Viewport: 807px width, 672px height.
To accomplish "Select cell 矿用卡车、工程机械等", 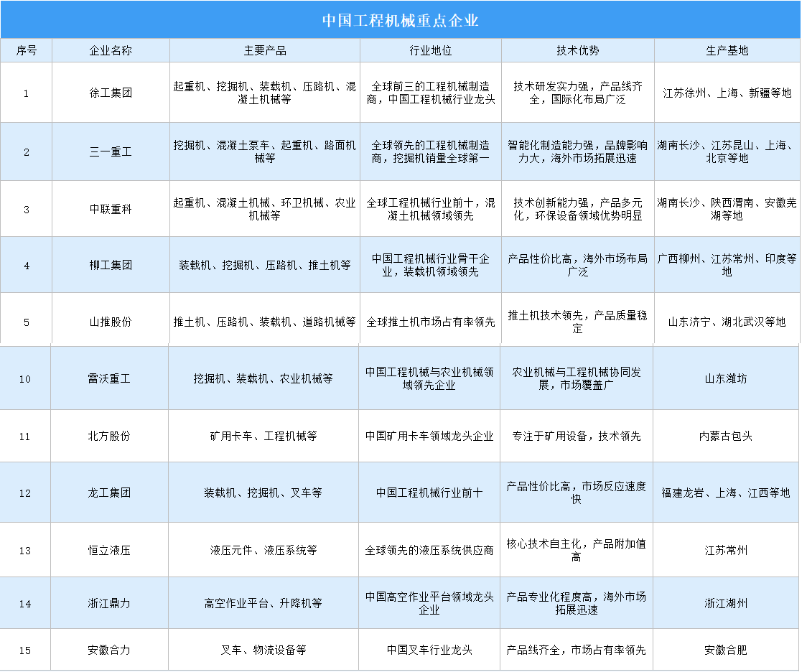I will click(263, 437).
